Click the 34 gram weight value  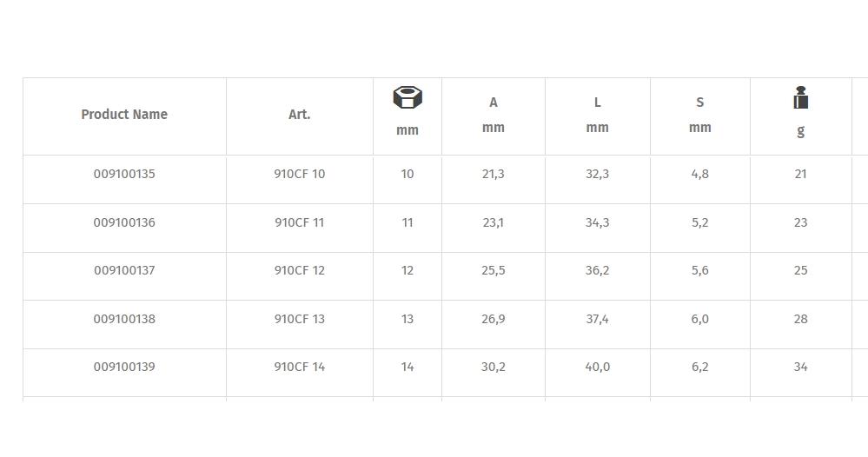(x=800, y=367)
